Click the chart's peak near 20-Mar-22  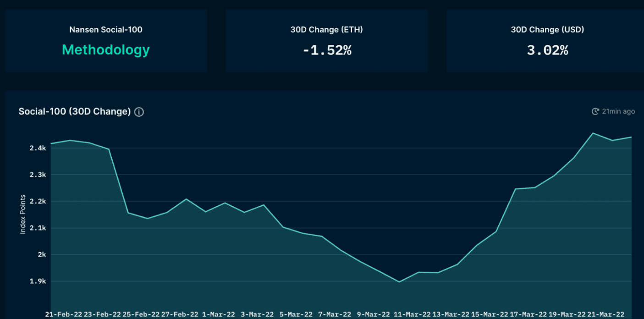click(x=594, y=133)
